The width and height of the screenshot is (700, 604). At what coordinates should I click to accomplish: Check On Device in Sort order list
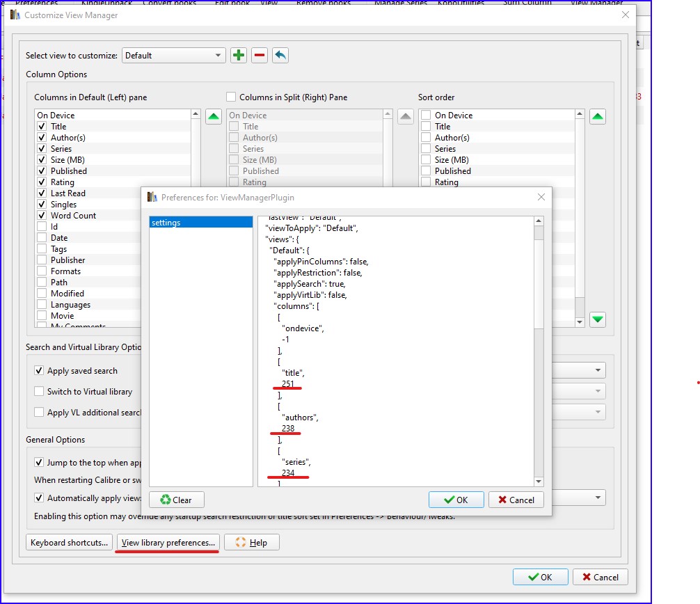click(x=426, y=116)
